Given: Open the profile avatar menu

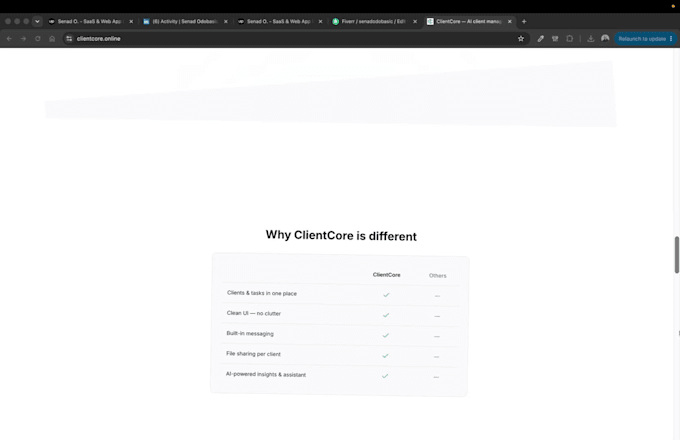Looking at the screenshot, I should click(x=605, y=39).
